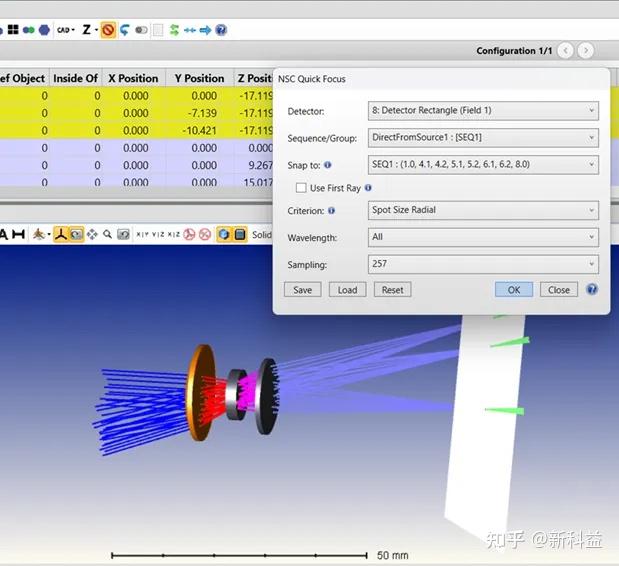Viewport: 619px width, 566px height.
Task: Click the reset view icon after magnifier
Action: point(124,234)
